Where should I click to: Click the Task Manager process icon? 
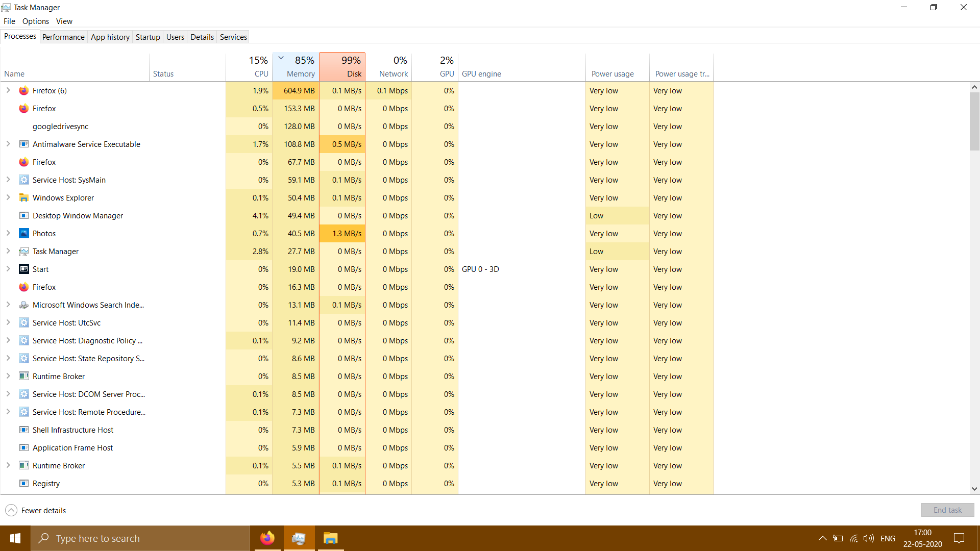pos(23,252)
